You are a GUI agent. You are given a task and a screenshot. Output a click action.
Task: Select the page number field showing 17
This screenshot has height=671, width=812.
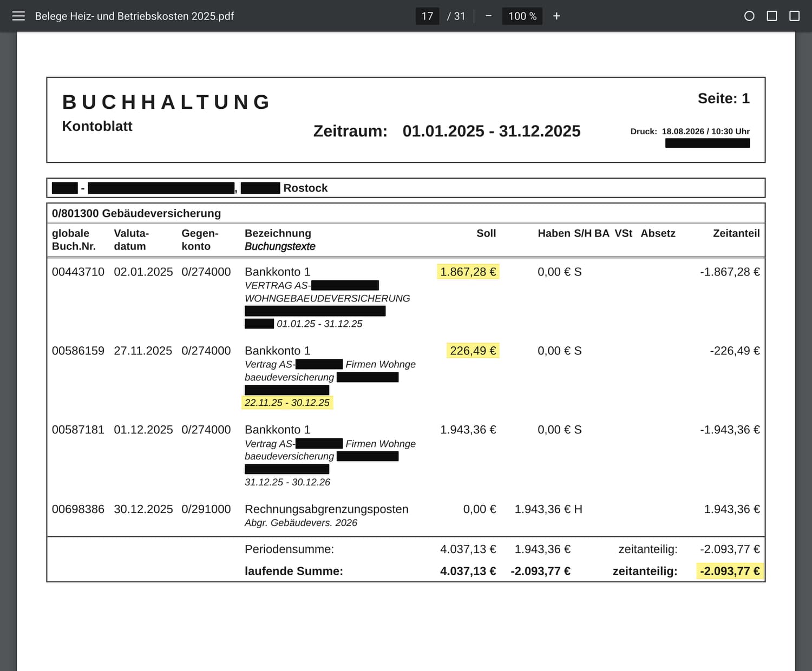coord(427,16)
